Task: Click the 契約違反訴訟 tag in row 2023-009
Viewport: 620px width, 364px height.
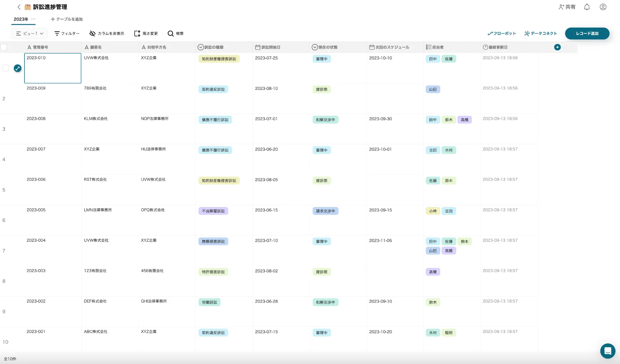Action: pos(213,90)
